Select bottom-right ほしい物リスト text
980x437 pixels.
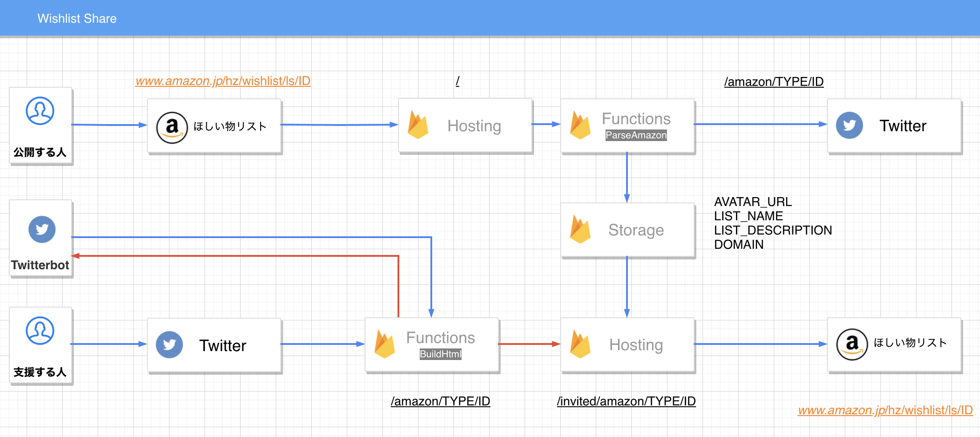click(x=910, y=343)
